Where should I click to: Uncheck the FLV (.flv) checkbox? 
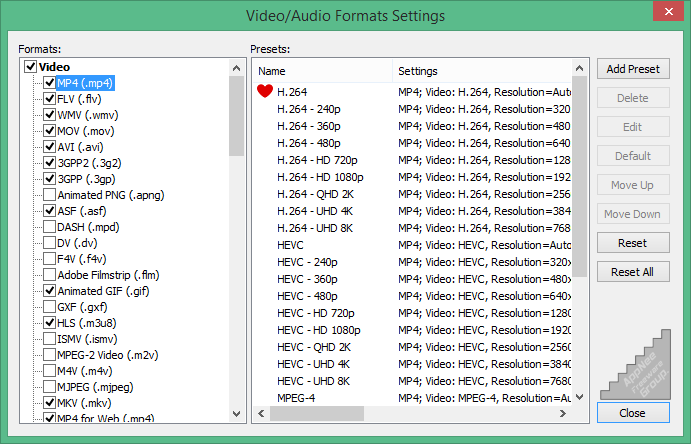pos(49,99)
